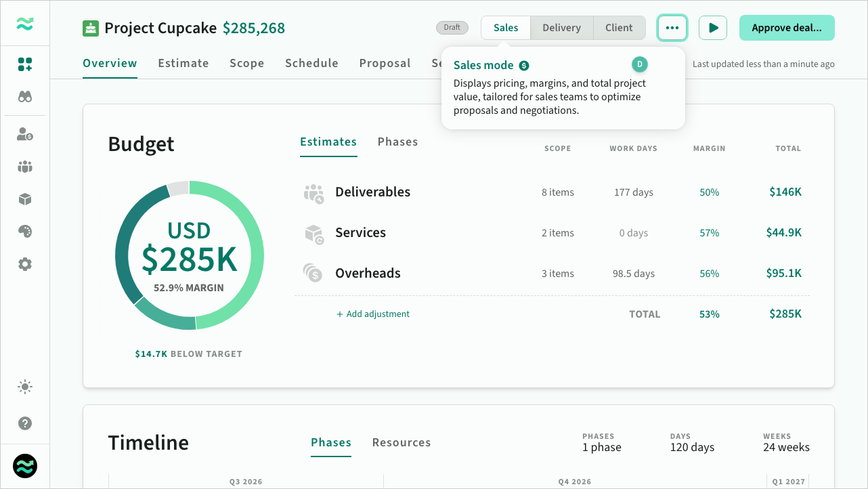Open the team members group icon

pos(25,167)
